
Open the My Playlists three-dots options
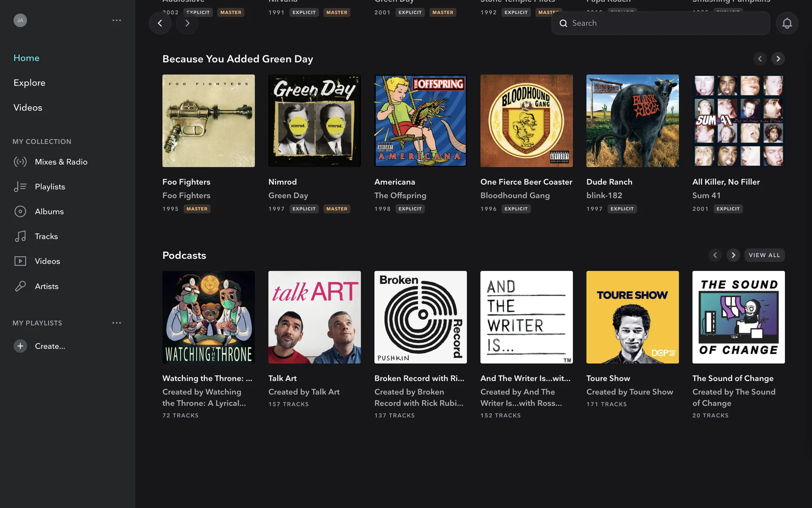117,323
